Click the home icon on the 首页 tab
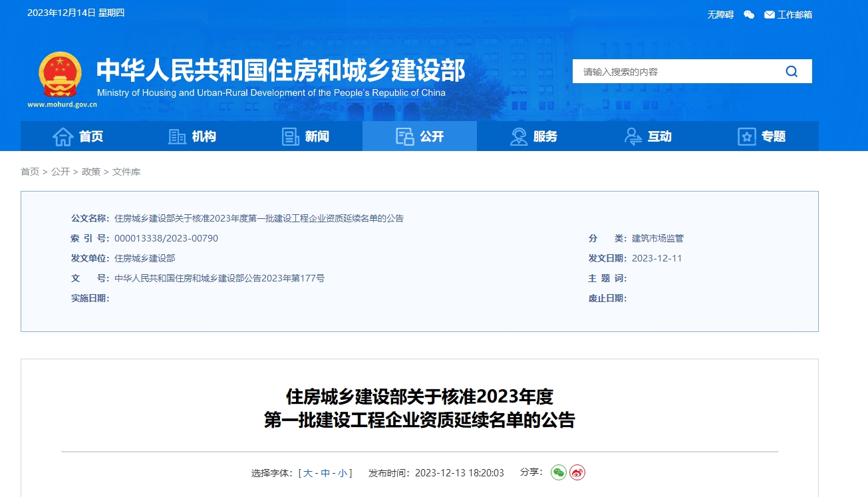The image size is (868, 497). [x=63, y=136]
